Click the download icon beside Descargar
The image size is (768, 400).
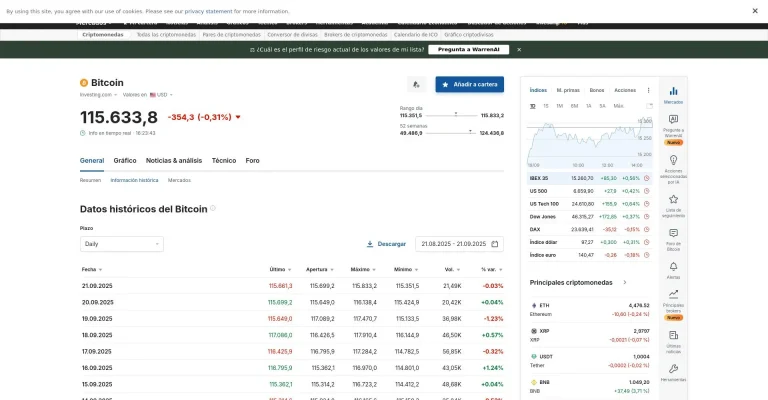tap(370, 244)
